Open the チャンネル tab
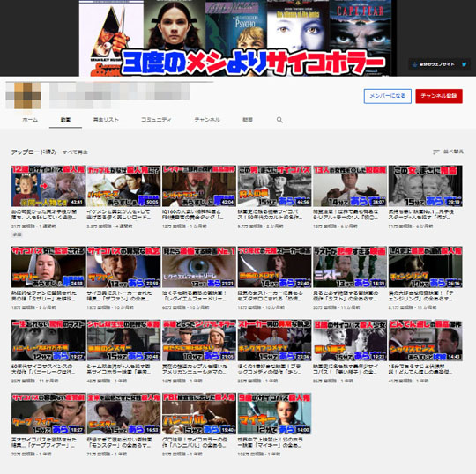The height and width of the screenshot is (474, 476). click(x=207, y=120)
